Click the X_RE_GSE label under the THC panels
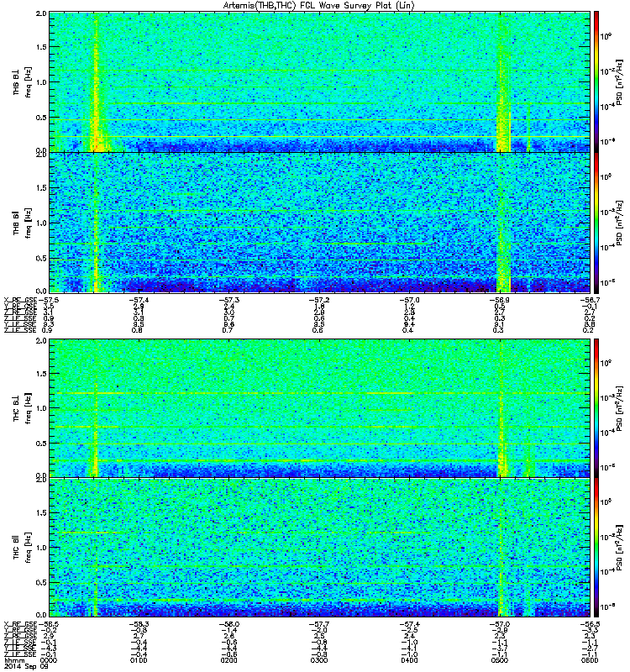This screenshot has height=672, width=630. tap(20, 624)
